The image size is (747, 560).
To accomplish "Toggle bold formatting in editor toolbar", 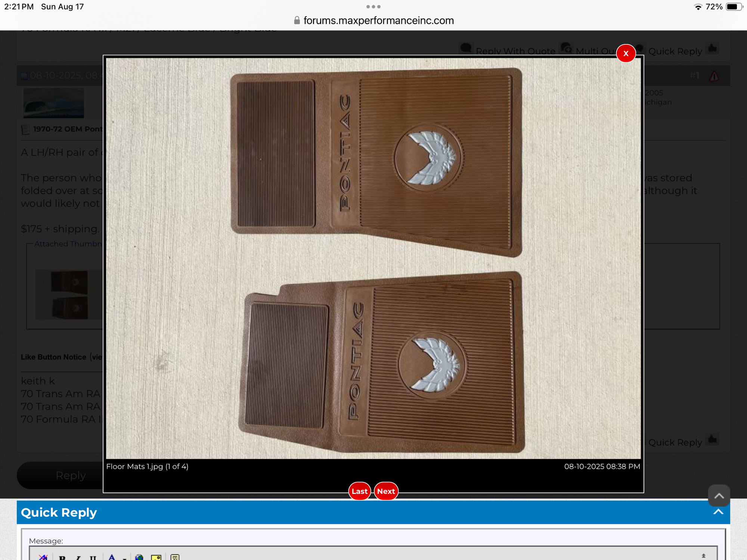I will 62,558.
